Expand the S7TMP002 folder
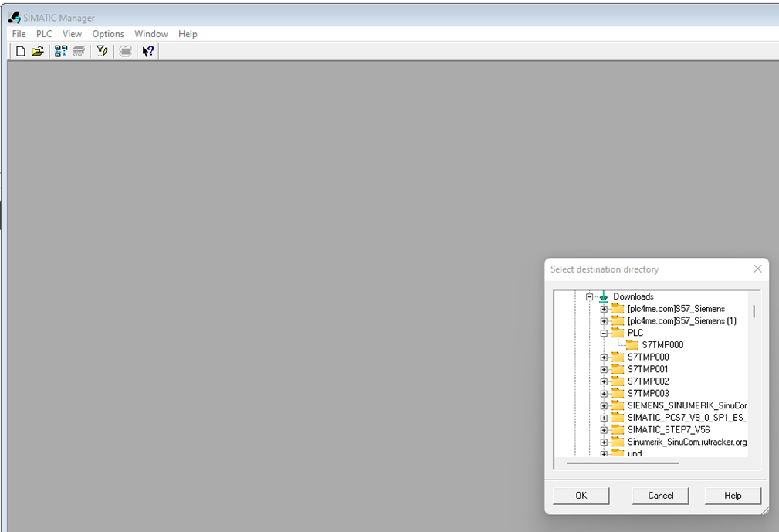This screenshot has height=532, width=779. point(604,381)
